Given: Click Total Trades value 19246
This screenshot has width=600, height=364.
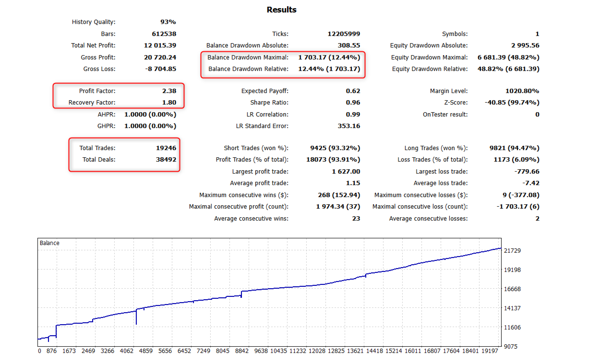Looking at the screenshot, I should pos(166,148).
